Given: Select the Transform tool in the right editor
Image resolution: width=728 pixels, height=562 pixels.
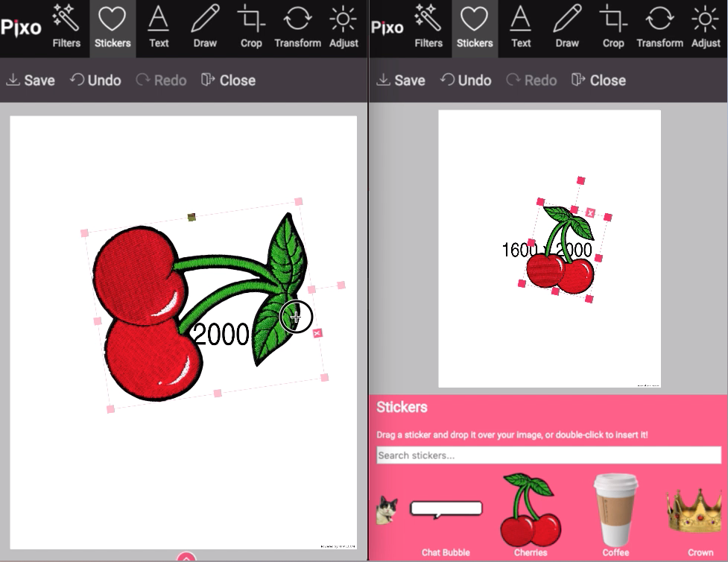Looking at the screenshot, I should [659, 28].
